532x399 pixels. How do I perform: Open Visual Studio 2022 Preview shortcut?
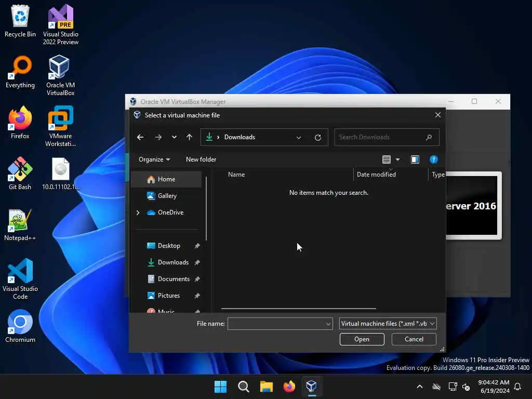point(61,24)
